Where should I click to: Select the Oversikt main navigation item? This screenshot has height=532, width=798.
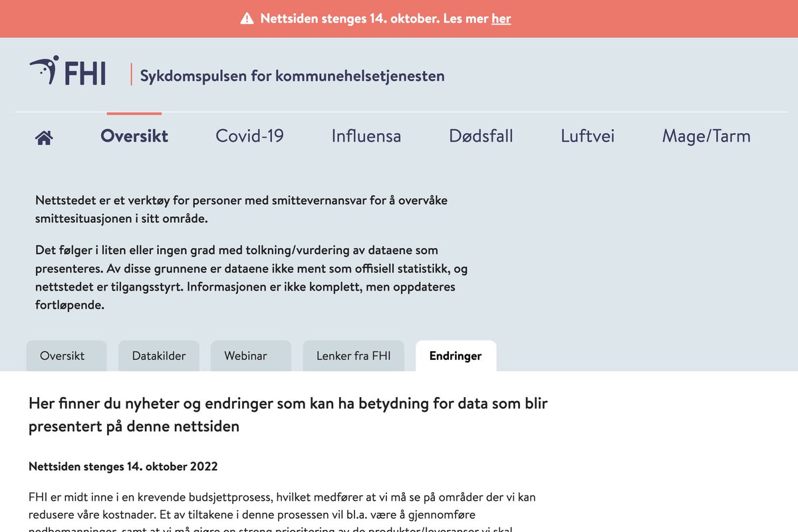pyautogui.click(x=134, y=136)
